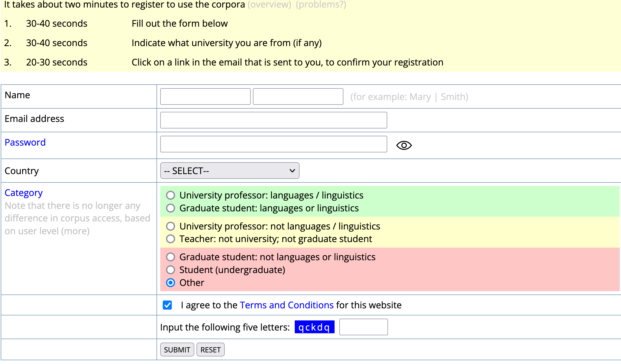Show password with the eye icon

click(404, 145)
